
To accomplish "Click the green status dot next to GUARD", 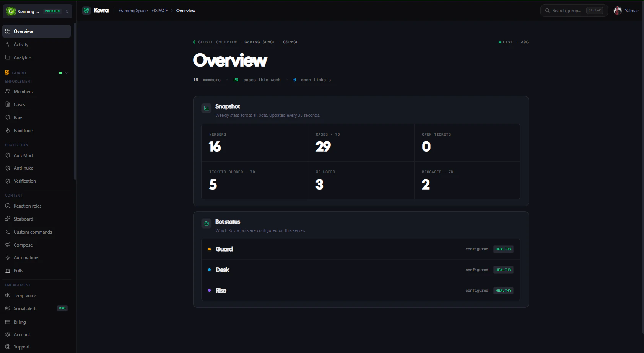I will (x=60, y=73).
